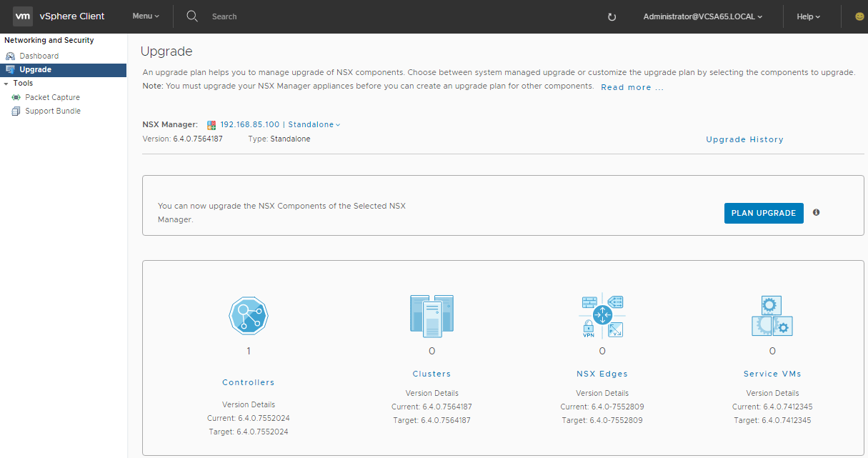Open the Clusters link
Image resolution: width=868 pixels, height=458 pixels.
pos(431,374)
